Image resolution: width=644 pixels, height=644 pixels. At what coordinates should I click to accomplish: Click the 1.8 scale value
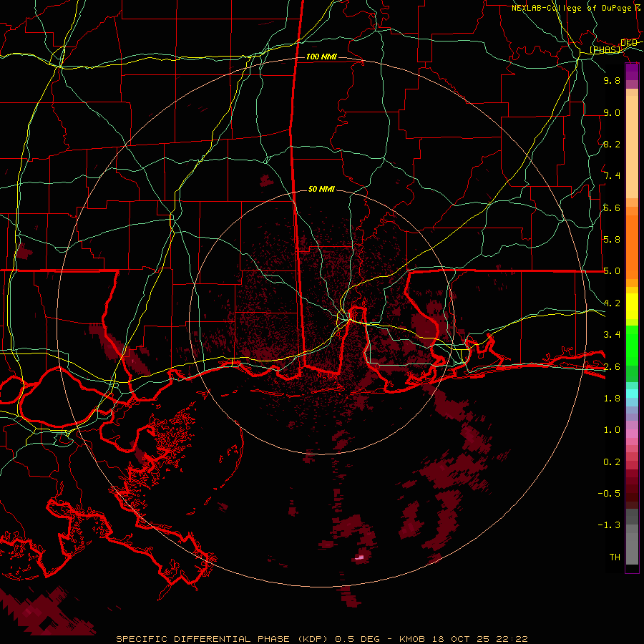[x=612, y=399]
